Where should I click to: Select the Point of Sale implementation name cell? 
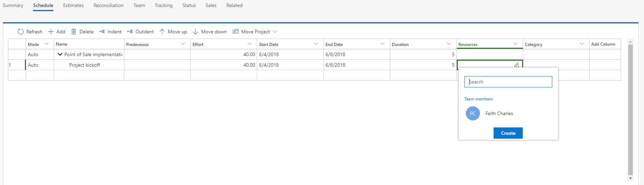pyautogui.click(x=89, y=54)
